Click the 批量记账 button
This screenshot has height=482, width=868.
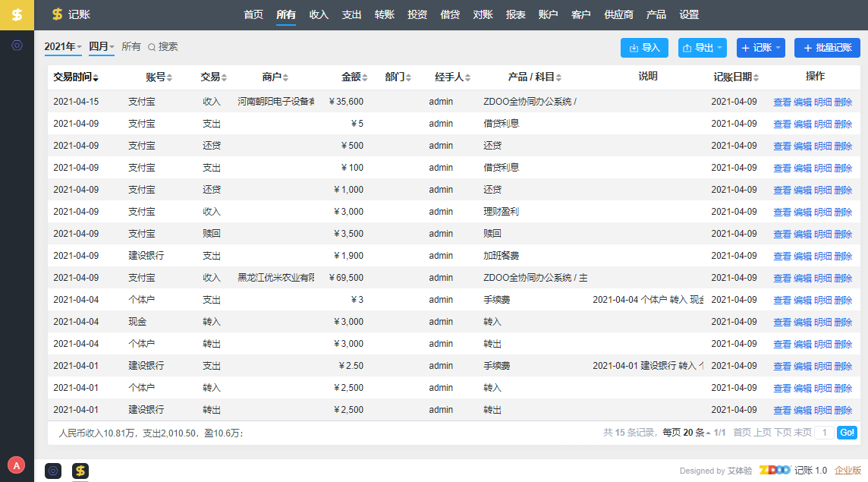pyautogui.click(x=827, y=48)
